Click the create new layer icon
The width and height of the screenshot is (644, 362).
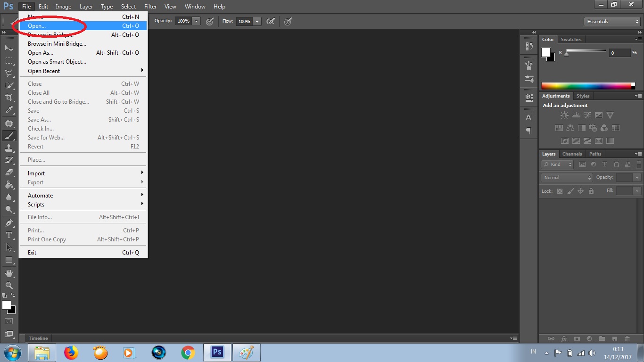click(x=614, y=338)
